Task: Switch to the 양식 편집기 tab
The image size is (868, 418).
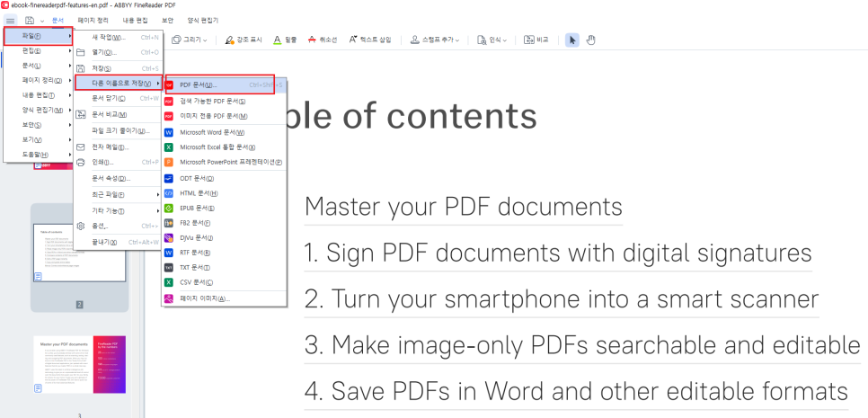Action: click(202, 21)
